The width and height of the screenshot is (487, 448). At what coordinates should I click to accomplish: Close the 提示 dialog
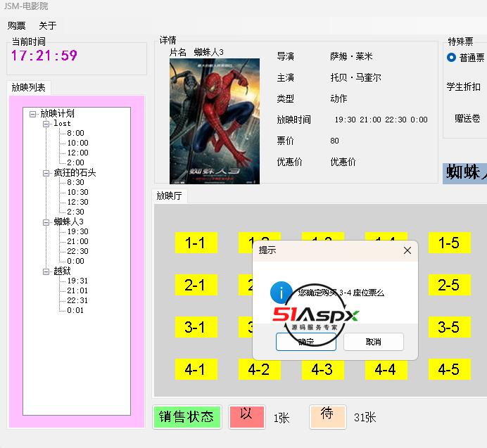(407, 250)
